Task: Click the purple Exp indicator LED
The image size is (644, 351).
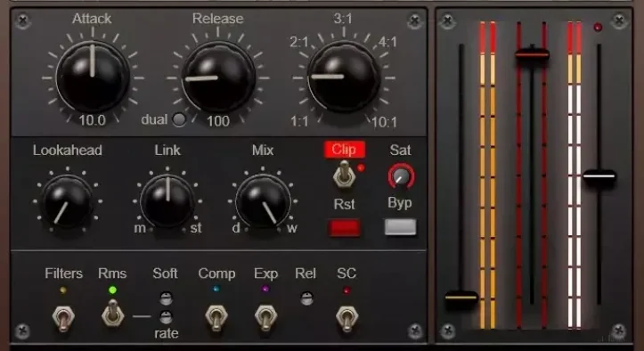Action: (x=265, y=290)
